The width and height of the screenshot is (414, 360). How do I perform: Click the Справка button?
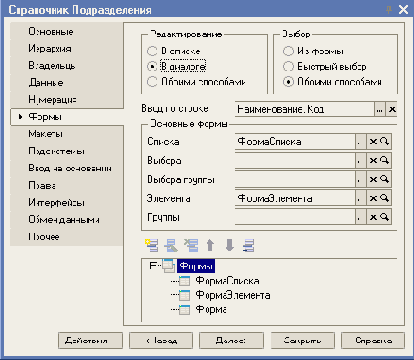point(373,340)
